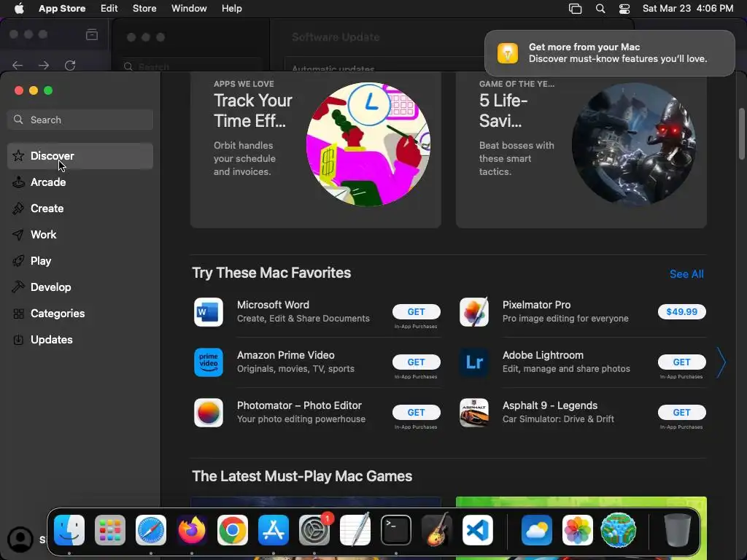The height and width of the screenshot is (560, 747).
Task: Show next page of Mac Favorites
Action: (721, 362)
